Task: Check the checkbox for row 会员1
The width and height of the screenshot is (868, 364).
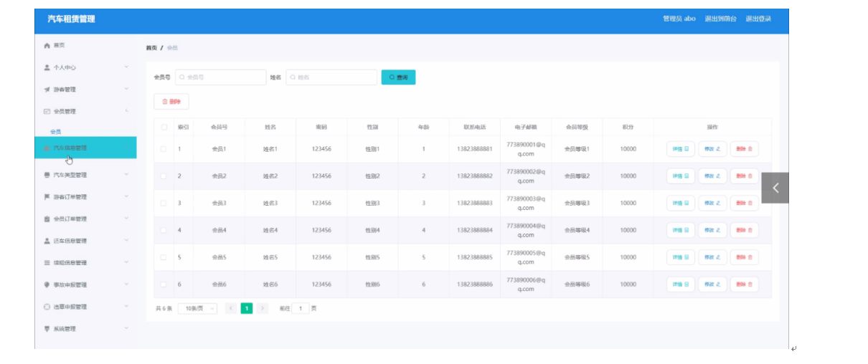Action: [x=164, y=149]
